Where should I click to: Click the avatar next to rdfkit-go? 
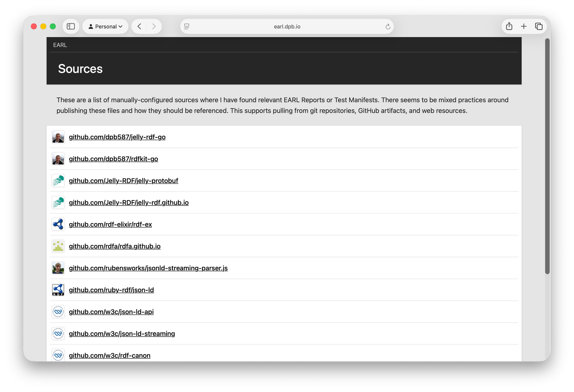point(58,159)
